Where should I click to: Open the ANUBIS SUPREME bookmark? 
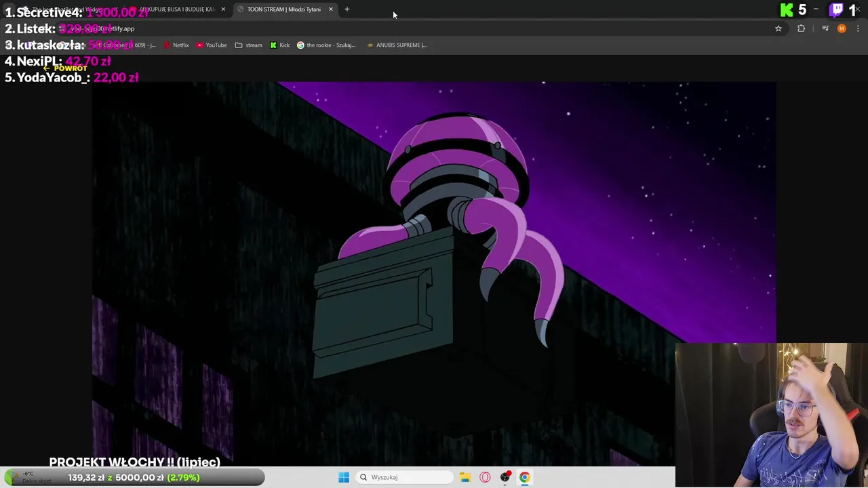(397, 45)
